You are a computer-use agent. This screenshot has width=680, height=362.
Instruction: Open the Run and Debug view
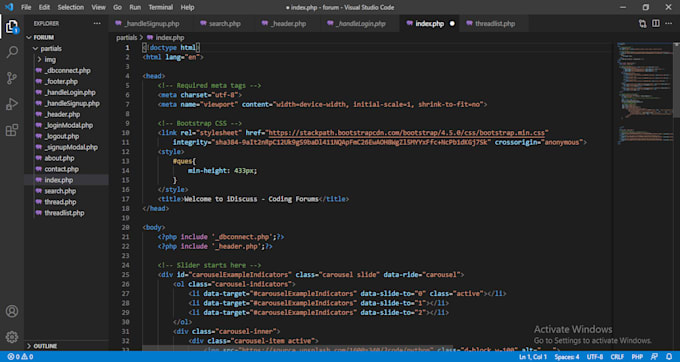[x=12, y=104]
